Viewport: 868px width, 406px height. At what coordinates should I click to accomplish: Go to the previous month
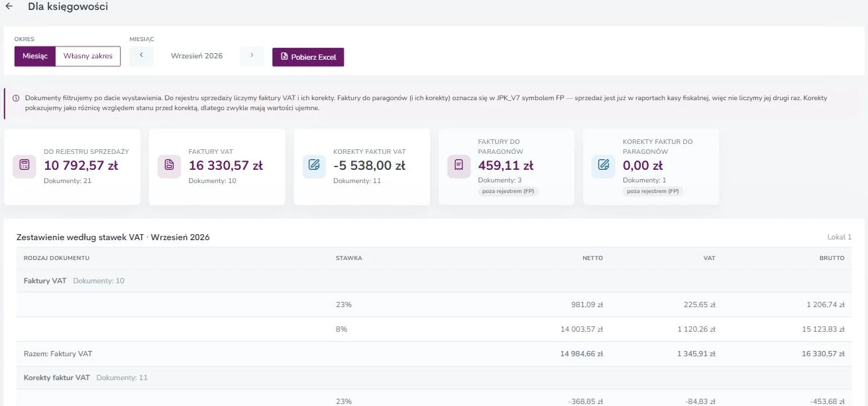pos(141,56)
